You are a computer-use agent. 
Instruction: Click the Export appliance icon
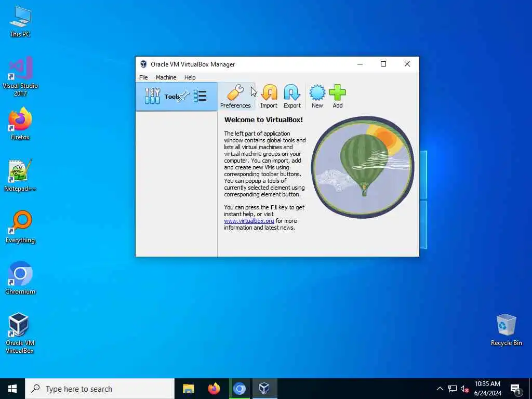click(x=292, y=96)
